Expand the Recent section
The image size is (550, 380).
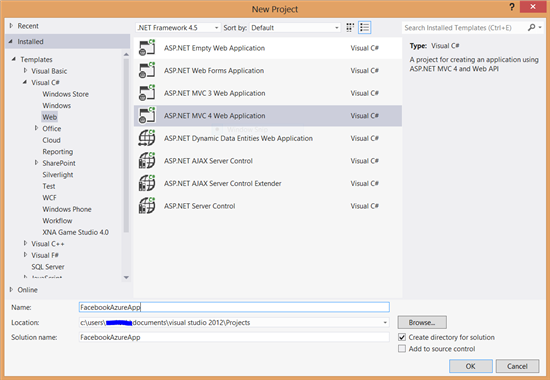[x=11, y=26]
